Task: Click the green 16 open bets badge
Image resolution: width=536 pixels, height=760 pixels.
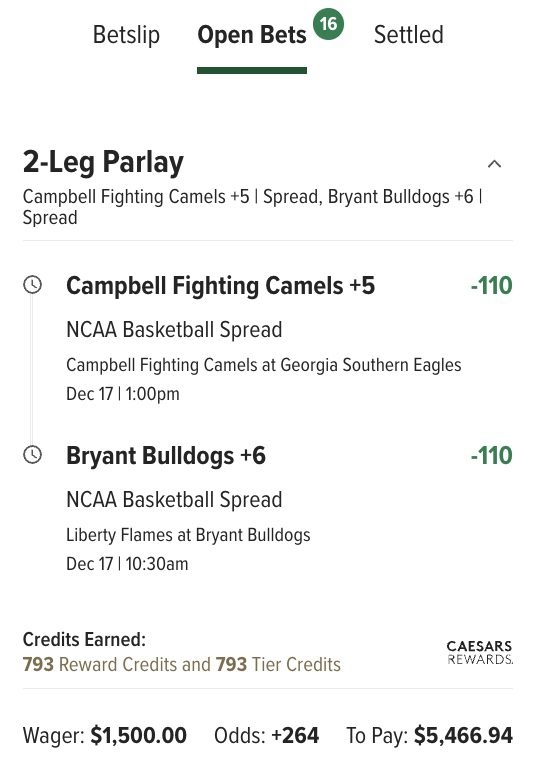Action: pyautogui.click(x=328, y=23)
